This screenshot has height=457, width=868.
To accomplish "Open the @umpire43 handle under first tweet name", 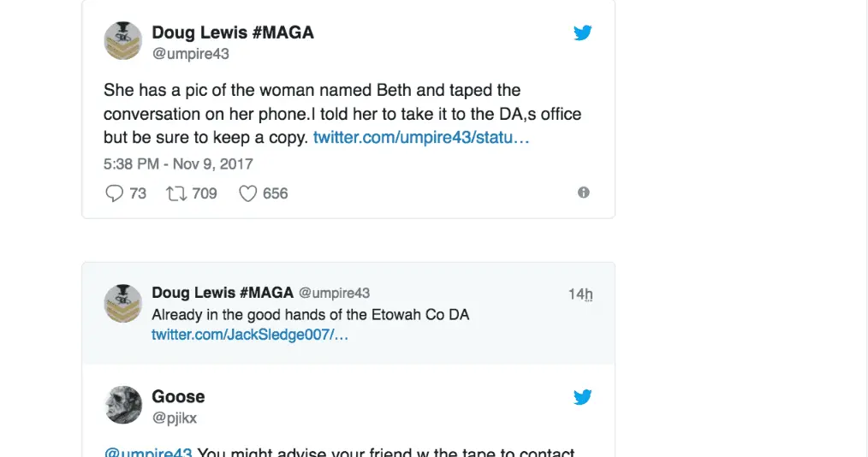I will (x=190, y=54).
